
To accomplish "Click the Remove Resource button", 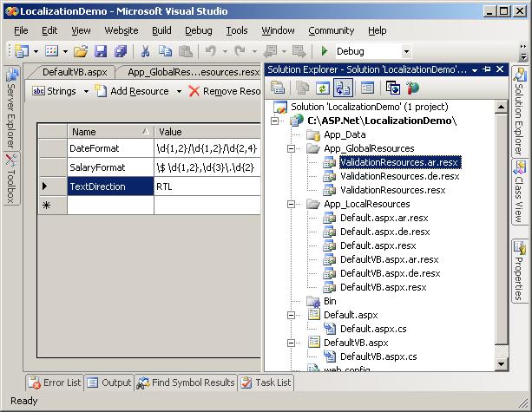I will 225,91.
